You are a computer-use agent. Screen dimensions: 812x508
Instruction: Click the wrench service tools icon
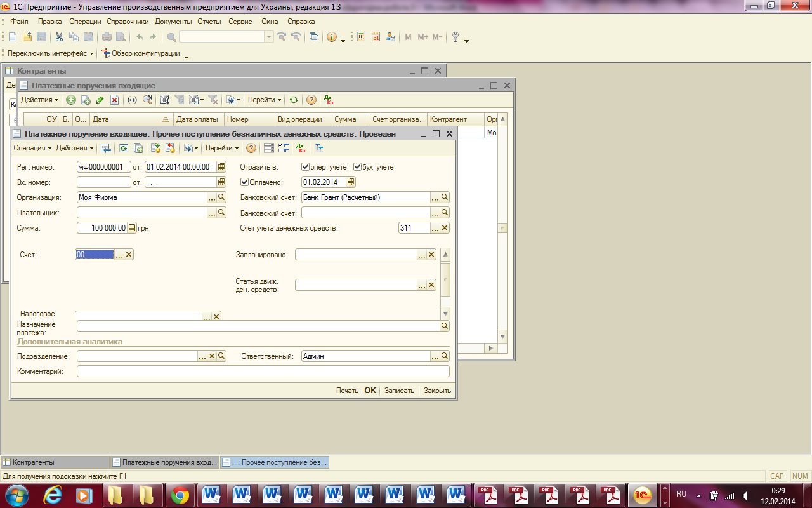coord(455,37)
